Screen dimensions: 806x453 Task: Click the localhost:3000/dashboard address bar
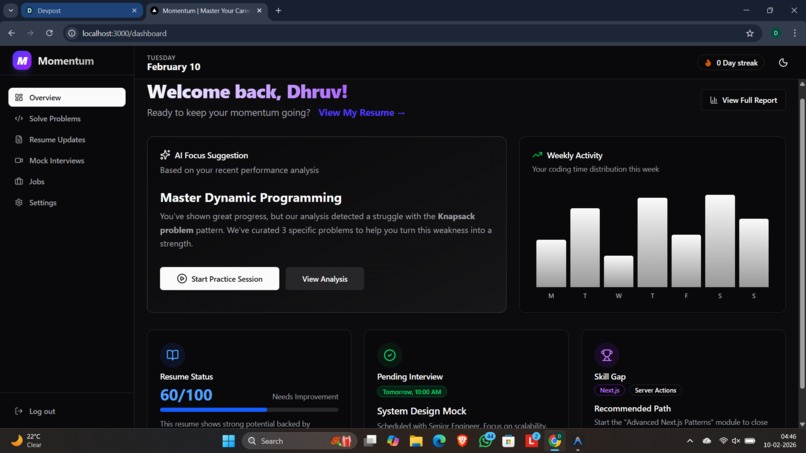click(411, 33)
